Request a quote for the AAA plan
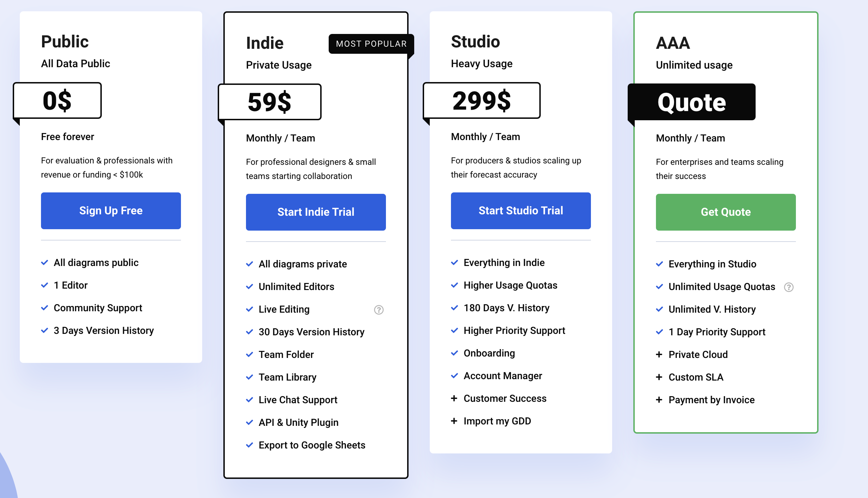The height and width of the screenshot is (498, 868). point(726,212)
